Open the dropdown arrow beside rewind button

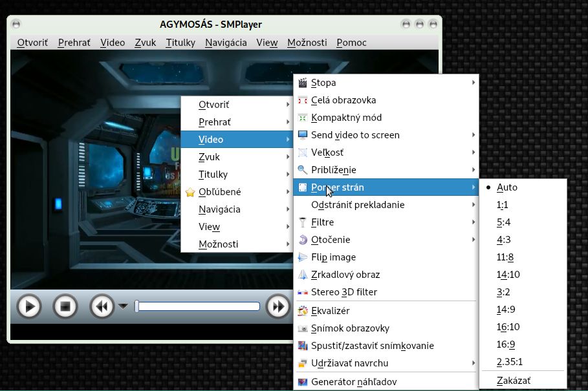(x=123, y=306)
